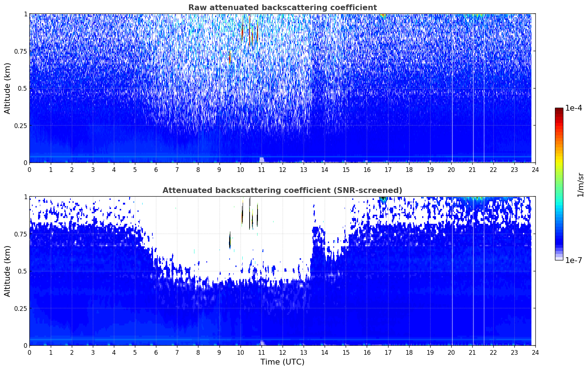Click the colorbar's 1e-7 minimum label

[573, 260]
